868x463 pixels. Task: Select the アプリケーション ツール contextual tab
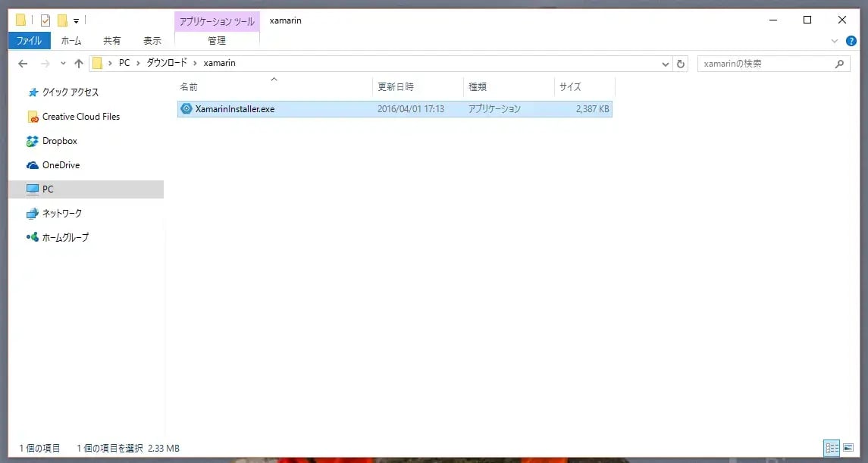pos(217,21)
